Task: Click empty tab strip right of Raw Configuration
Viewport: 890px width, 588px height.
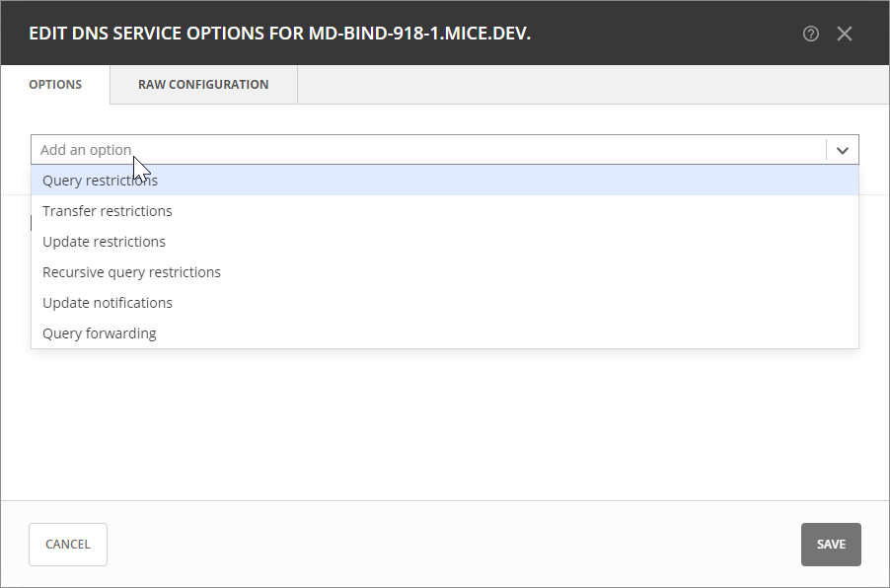Action: point(592,85)
